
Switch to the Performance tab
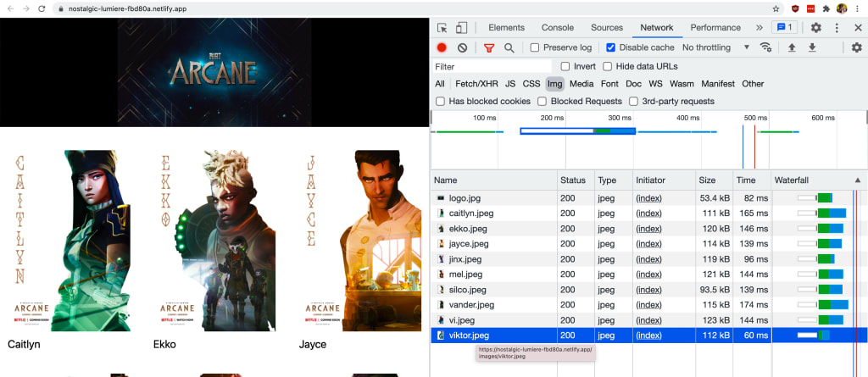click(715, 28)
